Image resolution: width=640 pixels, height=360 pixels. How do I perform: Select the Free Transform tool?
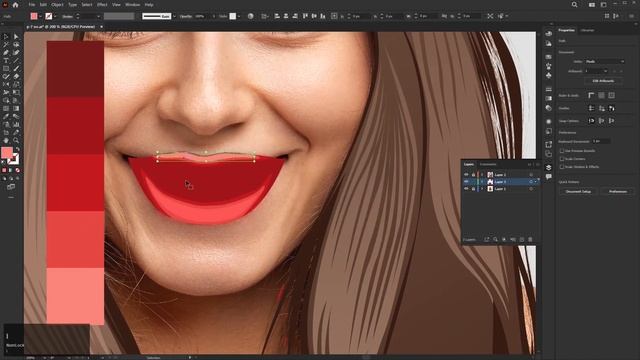[x=16, y=92]
